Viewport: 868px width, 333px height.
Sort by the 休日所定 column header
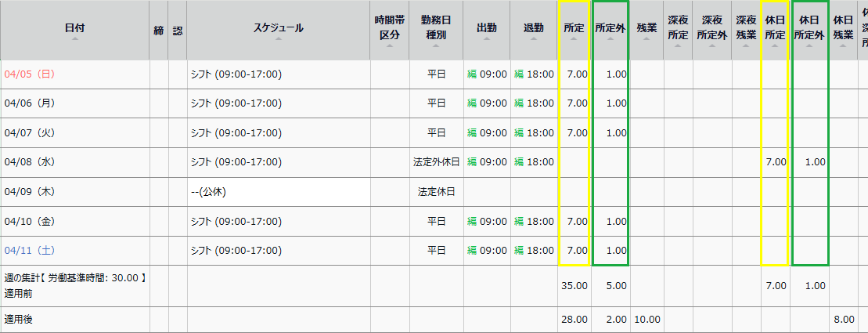(774, 27)
